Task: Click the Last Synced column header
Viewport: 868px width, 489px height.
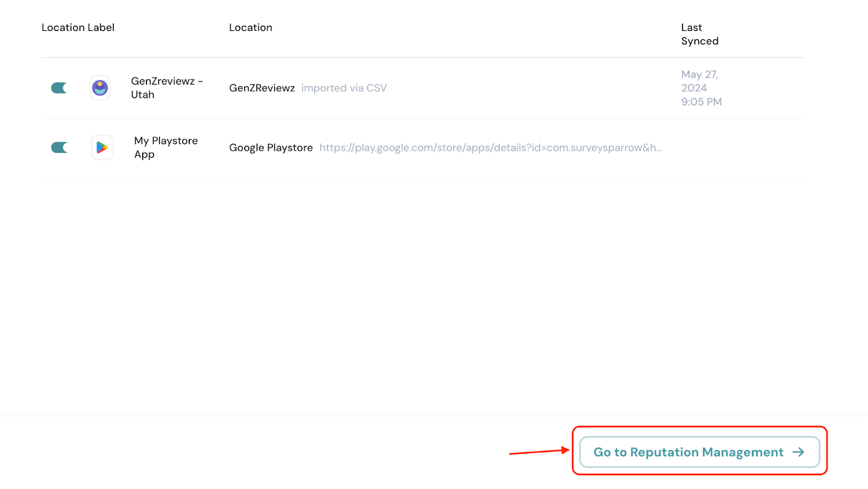Action: point(699,34)
